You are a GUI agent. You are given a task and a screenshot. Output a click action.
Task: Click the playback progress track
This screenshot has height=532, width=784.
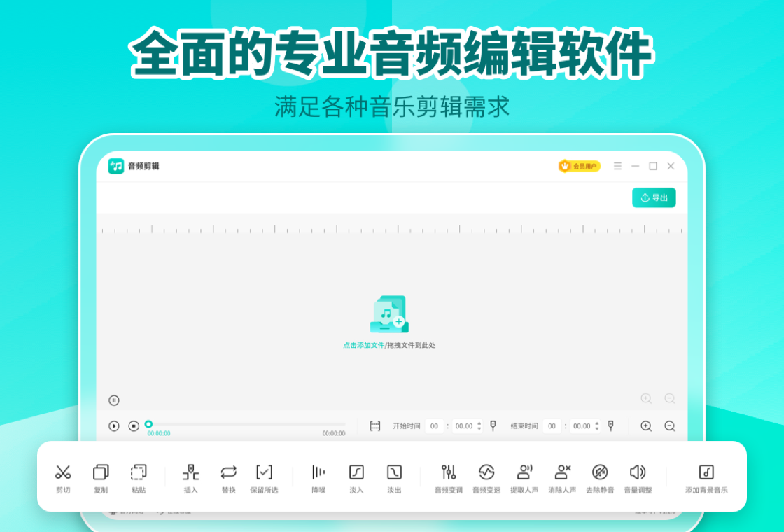pyautogui.click(x=246, y=424)
